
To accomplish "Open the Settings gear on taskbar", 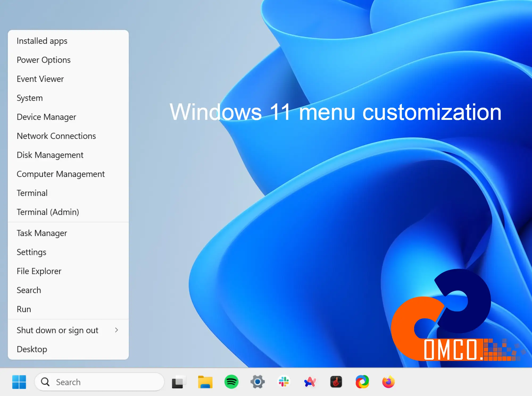I will point(257,382).
